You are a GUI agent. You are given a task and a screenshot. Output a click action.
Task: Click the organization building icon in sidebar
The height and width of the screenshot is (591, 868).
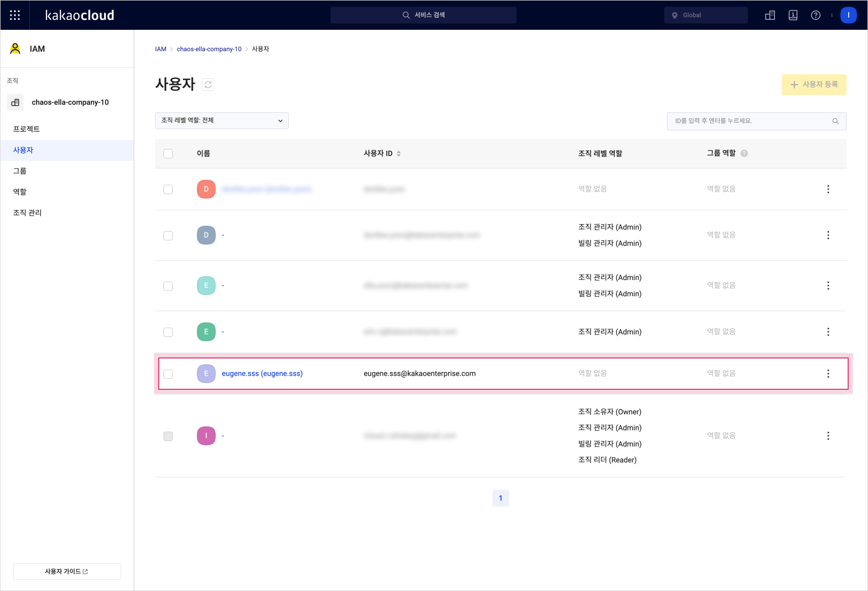pyautogui.click(x=15, y=102)
